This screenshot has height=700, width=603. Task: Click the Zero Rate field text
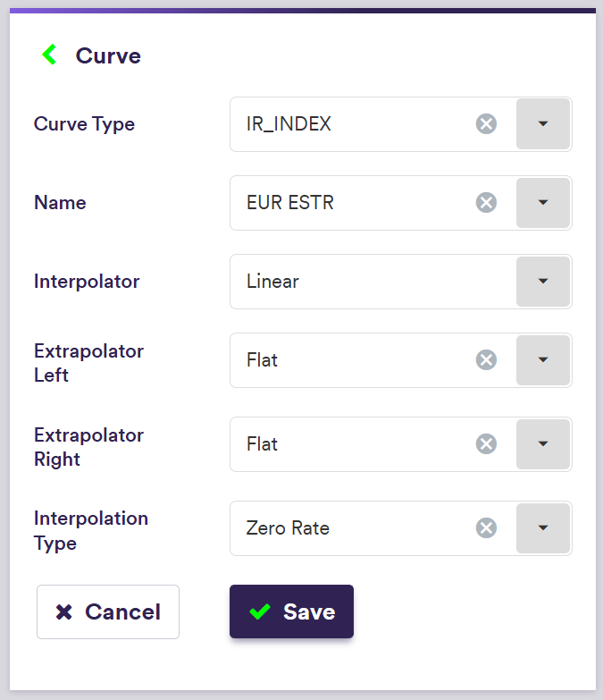tap(289, 528)
